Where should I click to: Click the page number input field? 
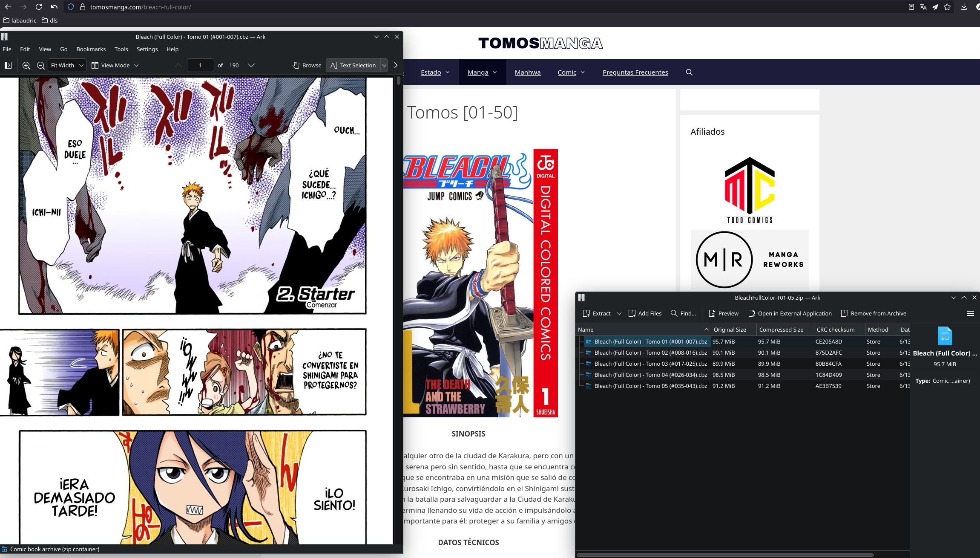pos(200,65)
